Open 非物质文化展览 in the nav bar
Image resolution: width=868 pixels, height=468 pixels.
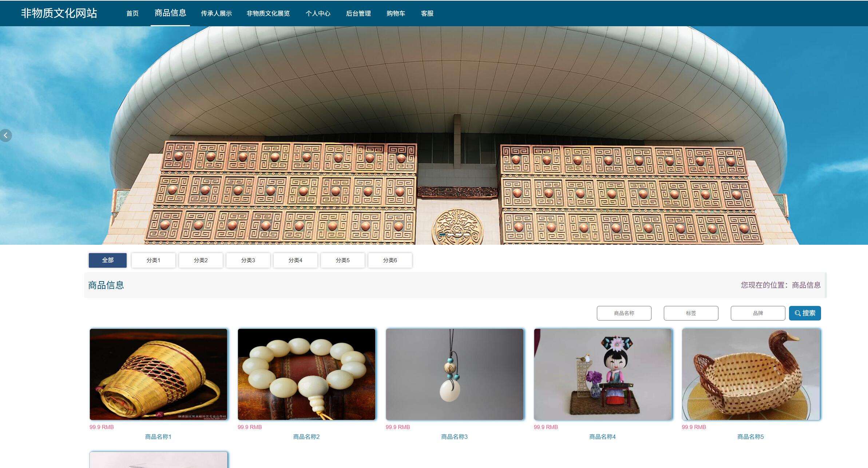268,13
